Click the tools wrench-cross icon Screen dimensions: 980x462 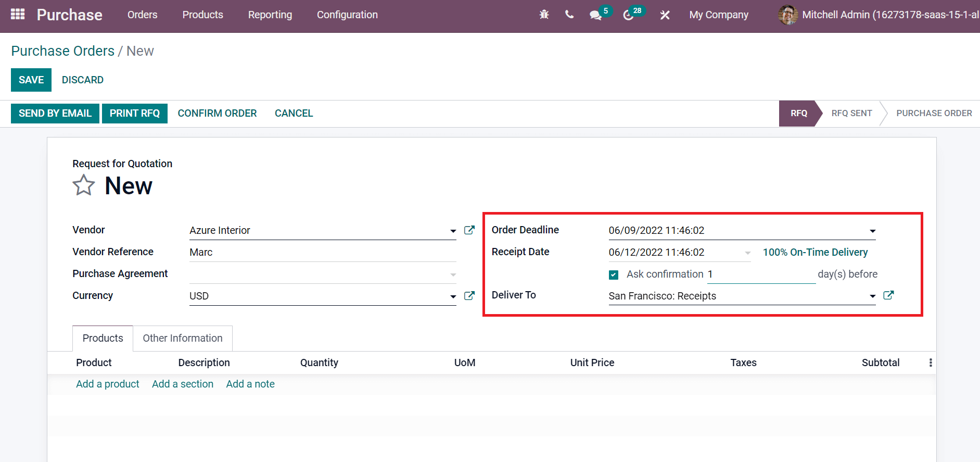[665, 15]
